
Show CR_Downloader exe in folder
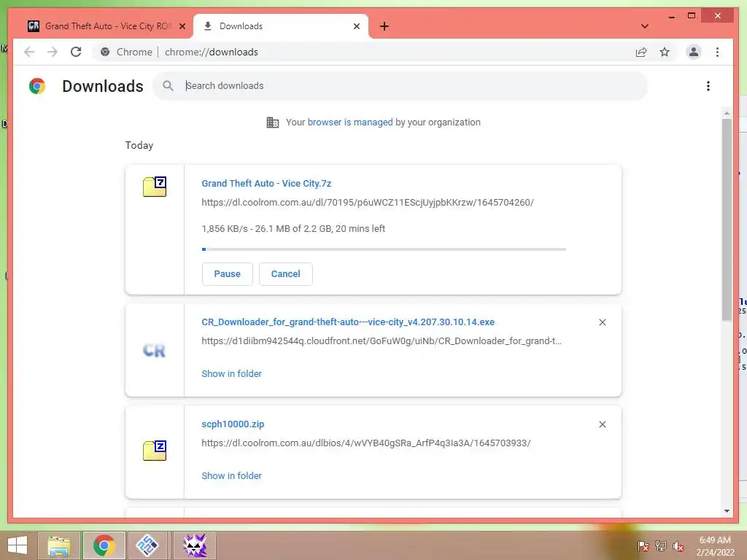pyautogui.click(x=231, y=374)
